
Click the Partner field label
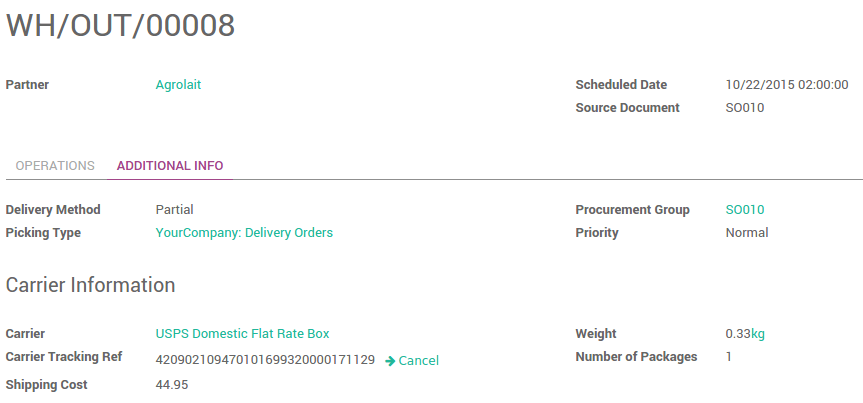click(28, 85)
